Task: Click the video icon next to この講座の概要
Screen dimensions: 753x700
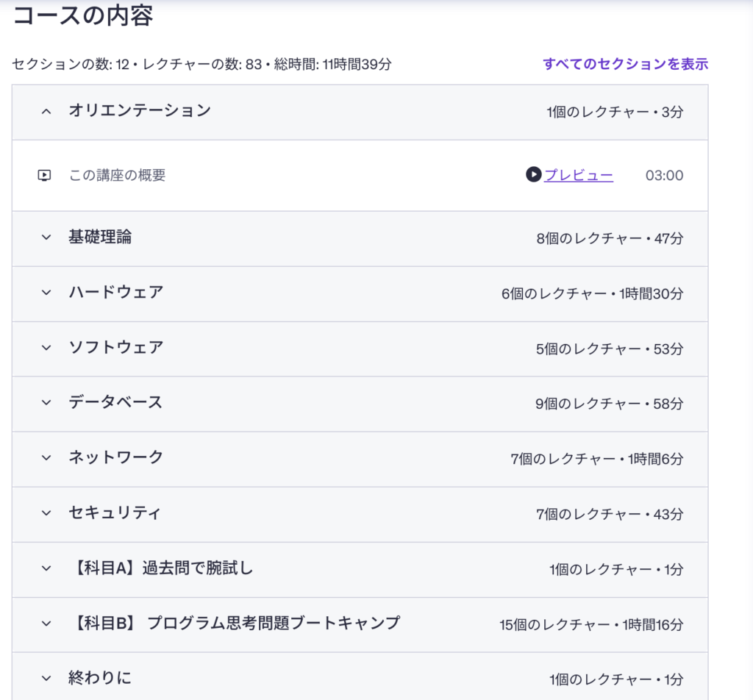Action: 44,176
